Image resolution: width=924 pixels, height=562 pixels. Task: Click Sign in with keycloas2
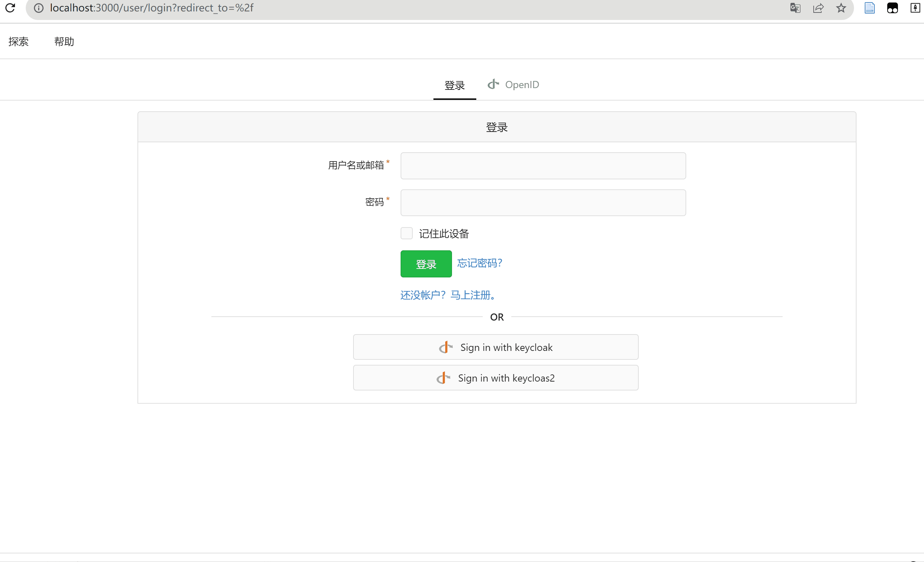(496, 378)
